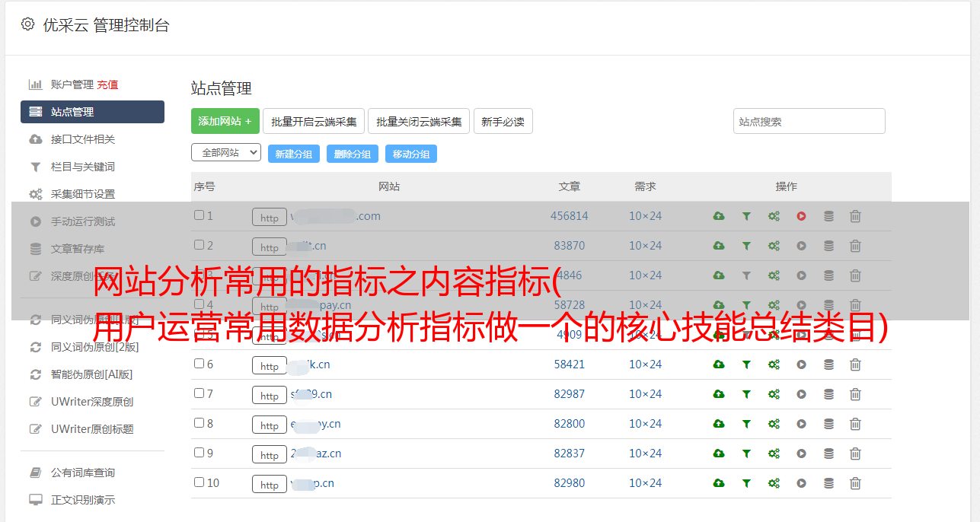Click cloud upload icon in row 6
This screenshot has height=522, width=980.
point(719,364)
